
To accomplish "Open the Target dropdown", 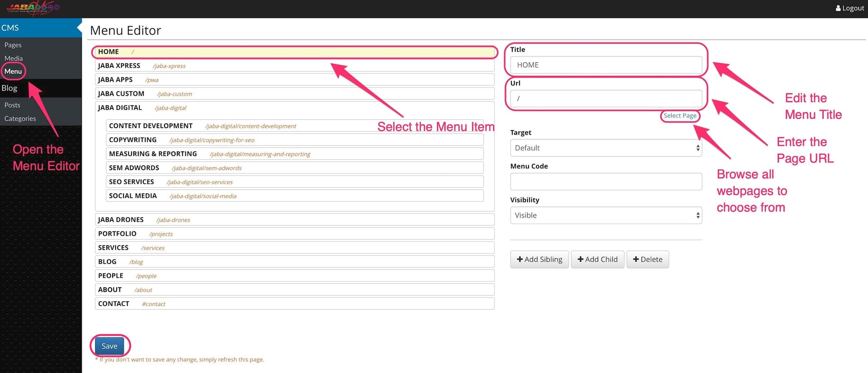I will tap(606, 148).
